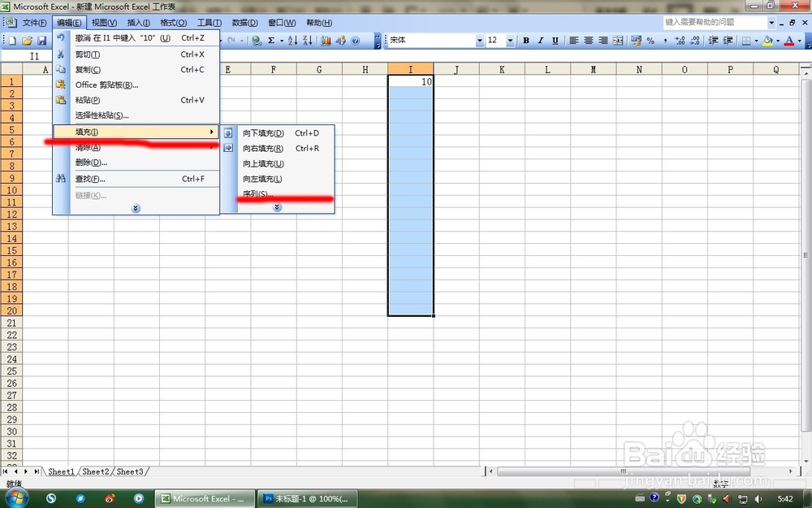Screen dimensions: 812x508
Task: Click the Merge and Center icon
Action: 618,41
